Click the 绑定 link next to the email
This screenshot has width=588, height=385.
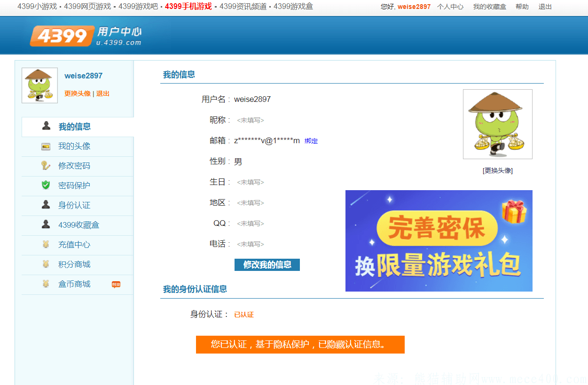(311, 141)
